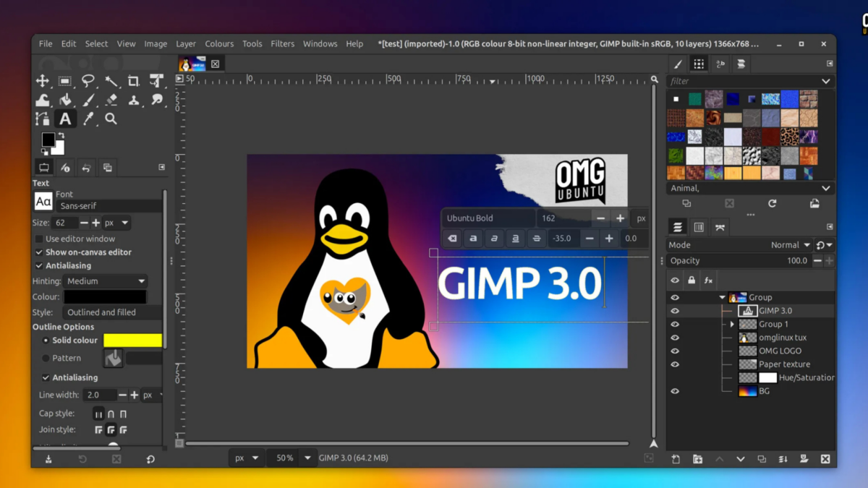Collapse the Group layer tree

(x=721, y=296)
